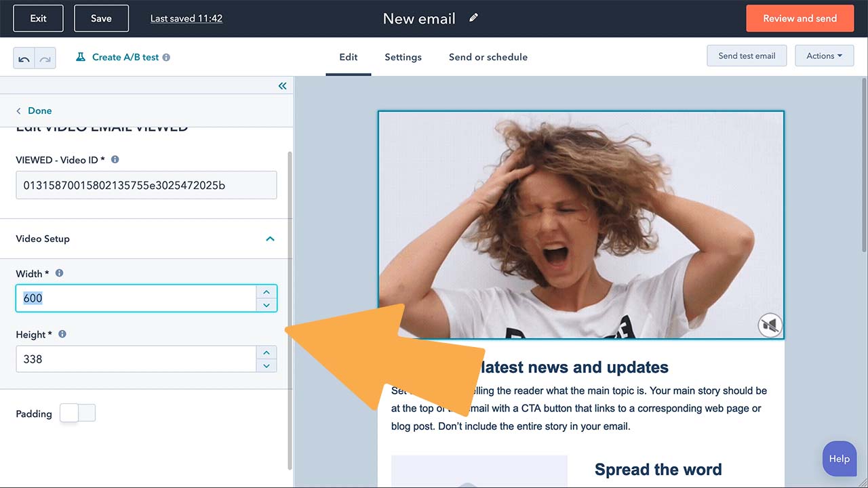Decrease Width using the down stepper arrow
Viewport: 868px width, 488px height.
[267, 305]
